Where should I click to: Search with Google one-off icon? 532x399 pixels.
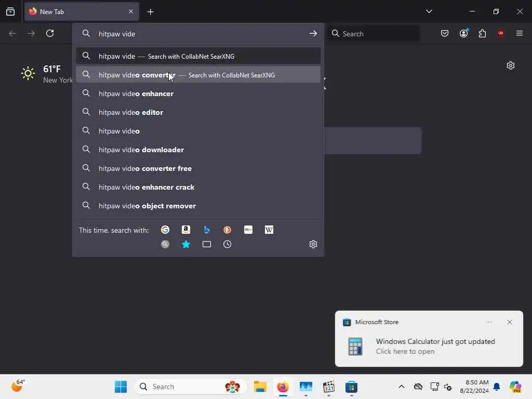165,230
